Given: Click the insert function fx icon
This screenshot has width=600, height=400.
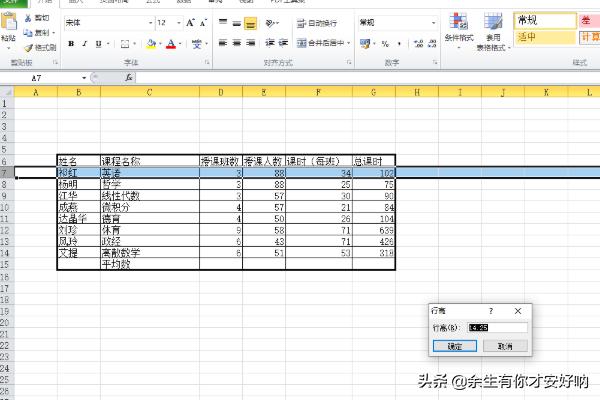Looking at the screenshot, I should click(x=129, y=78).
